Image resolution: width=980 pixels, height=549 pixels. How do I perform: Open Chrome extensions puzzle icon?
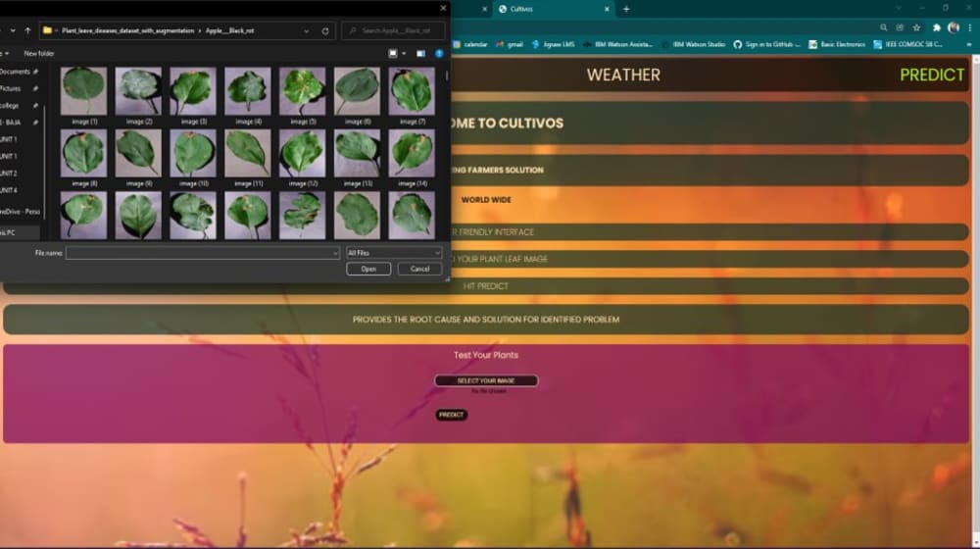(x=936, y=27)
